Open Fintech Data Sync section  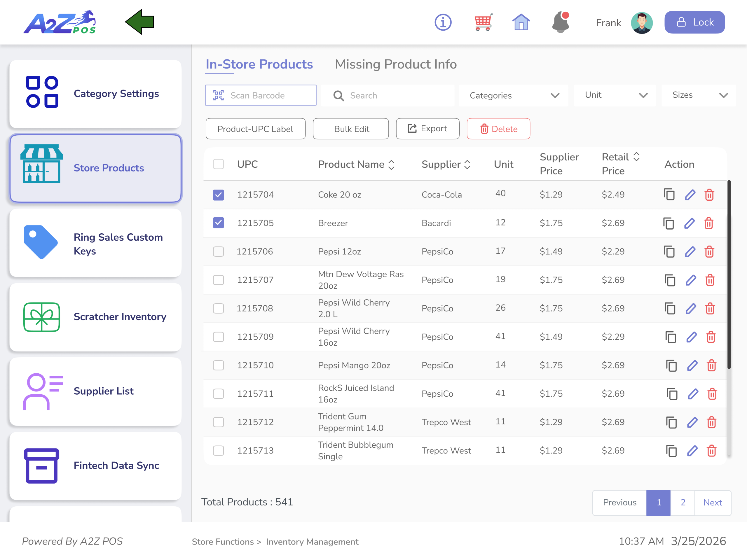(96, 466)
